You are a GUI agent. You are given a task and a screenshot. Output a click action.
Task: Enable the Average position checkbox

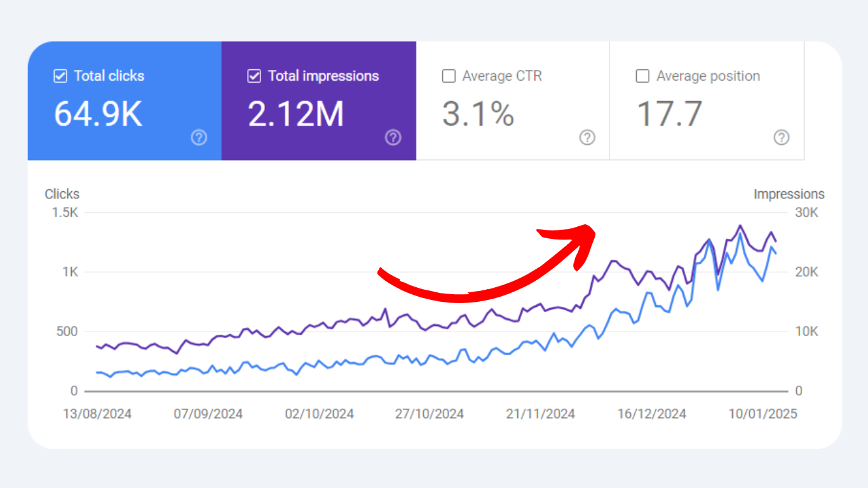click(642, 76)
